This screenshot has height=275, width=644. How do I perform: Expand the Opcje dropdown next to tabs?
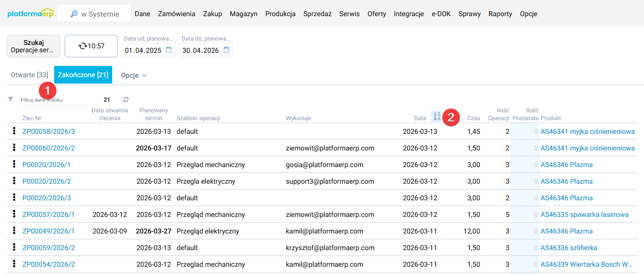click(x=134, y=75)
